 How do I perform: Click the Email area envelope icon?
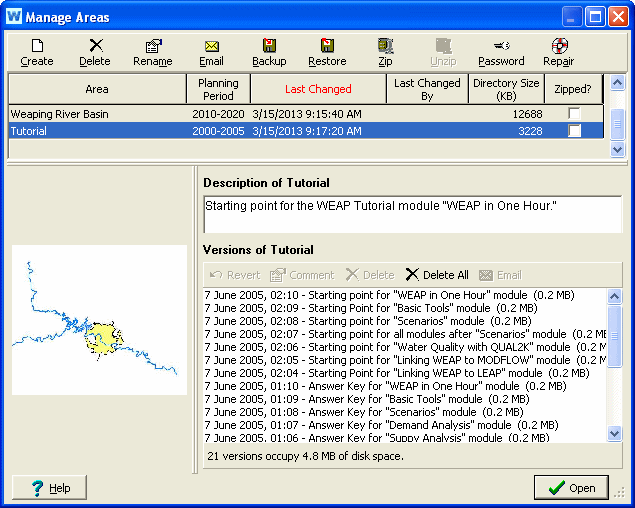pos(211,46)
